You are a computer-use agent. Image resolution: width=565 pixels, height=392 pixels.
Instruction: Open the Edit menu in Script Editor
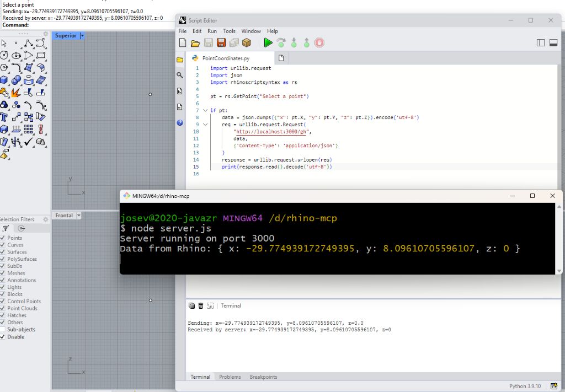pos(197,31)
